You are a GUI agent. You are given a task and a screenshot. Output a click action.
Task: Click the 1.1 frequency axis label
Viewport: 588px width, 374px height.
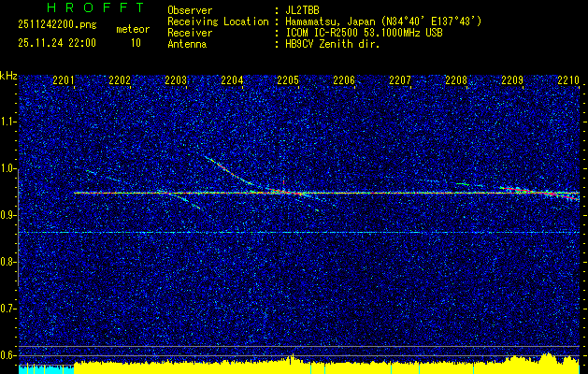pos(8,122)
